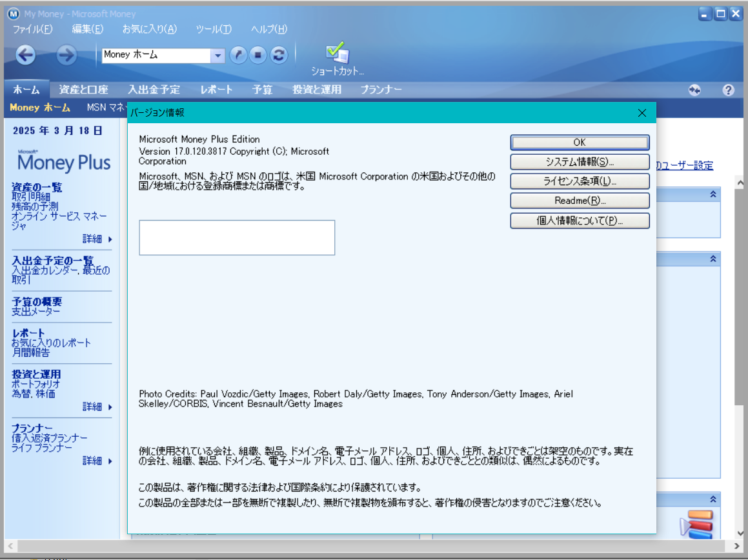Open the 入出金予定の一覧 sidebar link
The image size is (748, 560).
52,261
